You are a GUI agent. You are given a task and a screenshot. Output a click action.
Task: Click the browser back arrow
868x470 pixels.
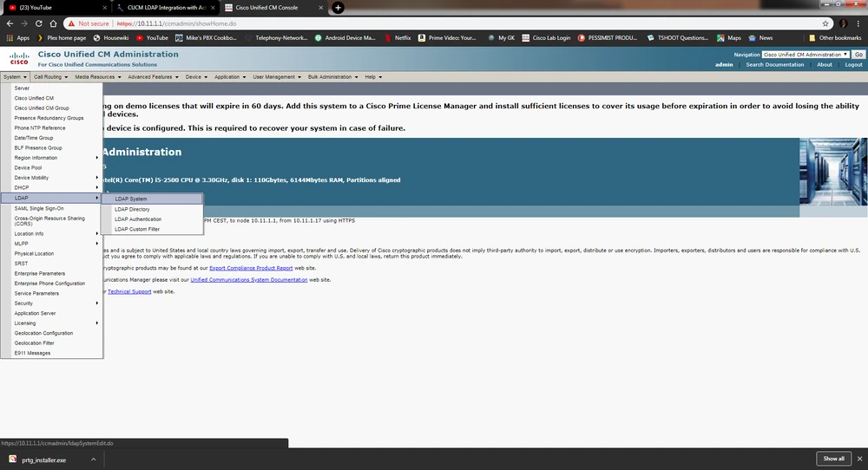point(9,23)
